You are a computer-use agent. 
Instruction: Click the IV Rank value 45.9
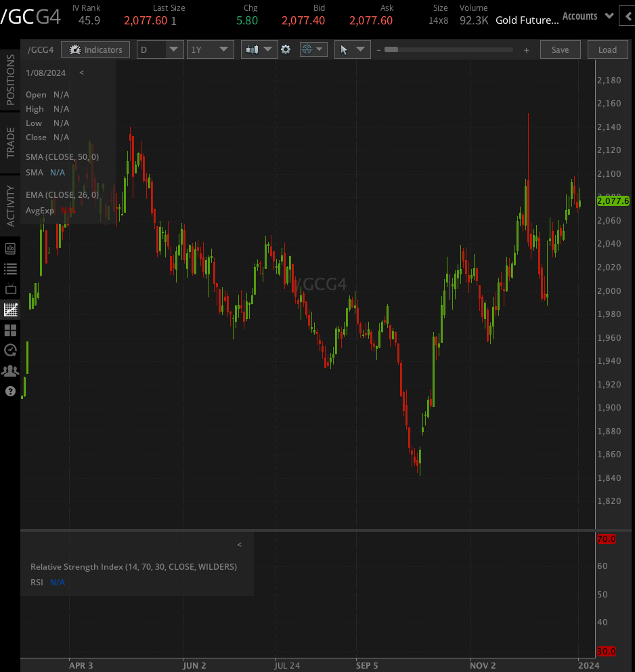coord(89,20)
